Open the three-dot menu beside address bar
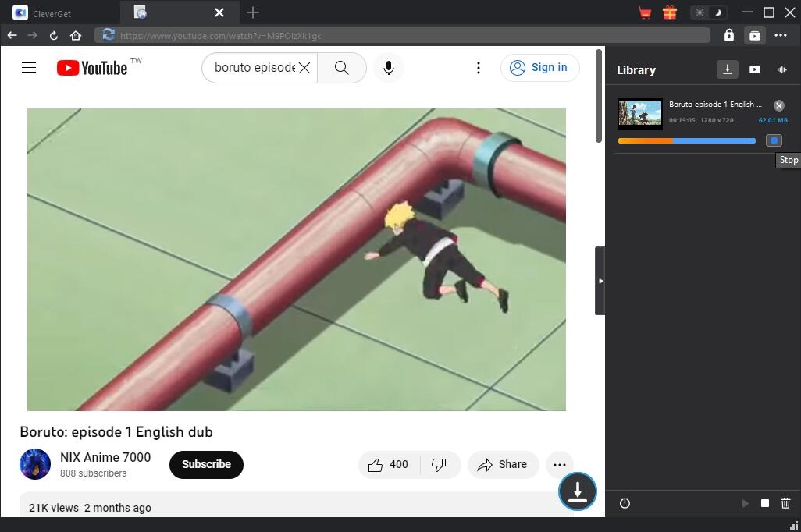The width and height of the screenshot is (801, 532). (x=781, y=35)
